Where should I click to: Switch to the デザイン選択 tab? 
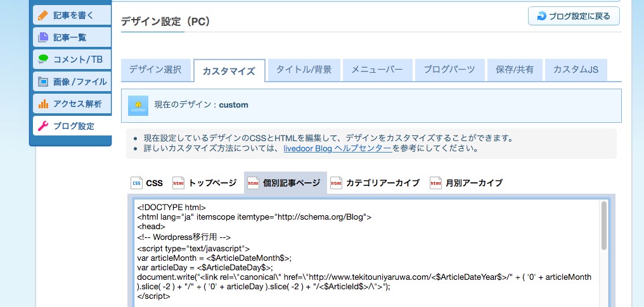pos(156,70)
